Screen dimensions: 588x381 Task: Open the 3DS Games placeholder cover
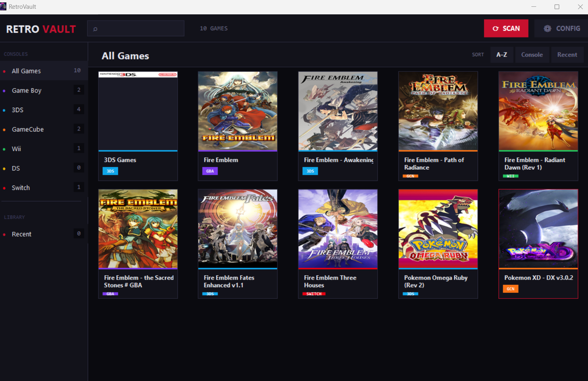[138, 111]
